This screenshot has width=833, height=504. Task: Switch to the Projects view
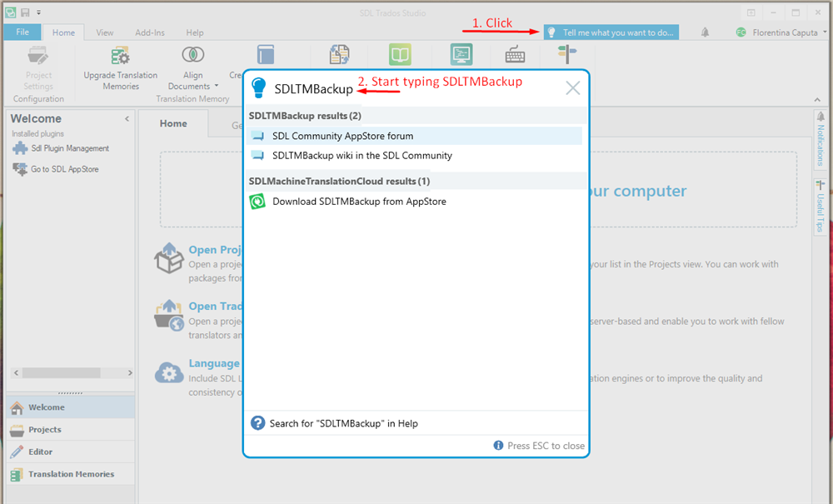tap(70, 430)
